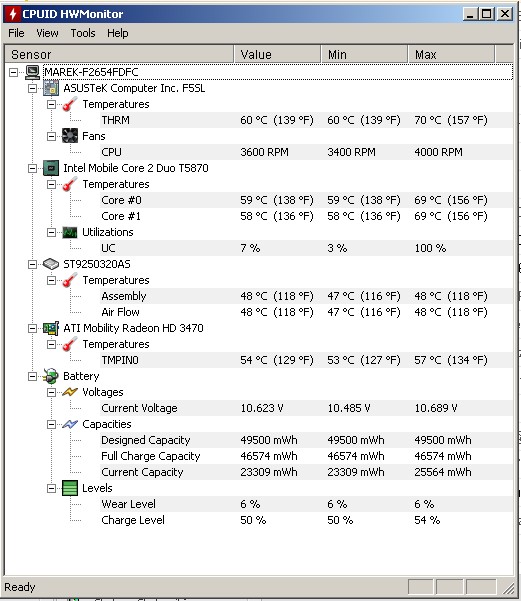
Task: Collapse the MAREK-F2654FDFC root node
Action: click(x=13, y=72)
